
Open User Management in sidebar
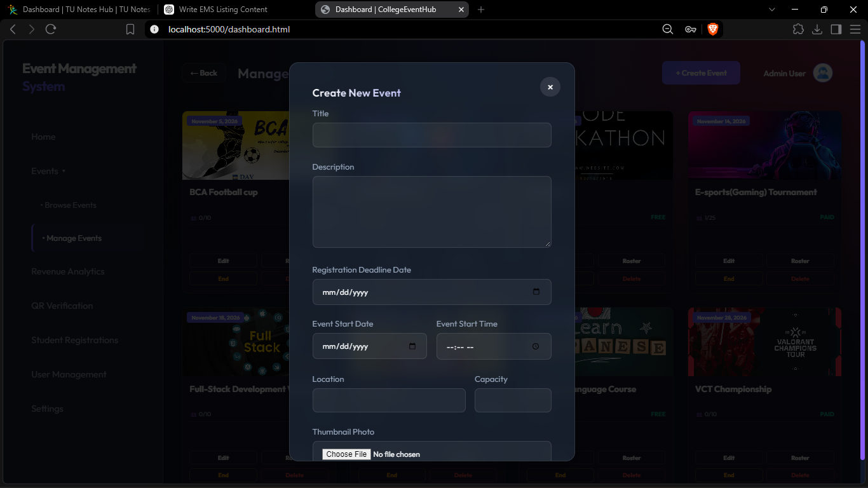pyautogui.click(x=69, y=374)
